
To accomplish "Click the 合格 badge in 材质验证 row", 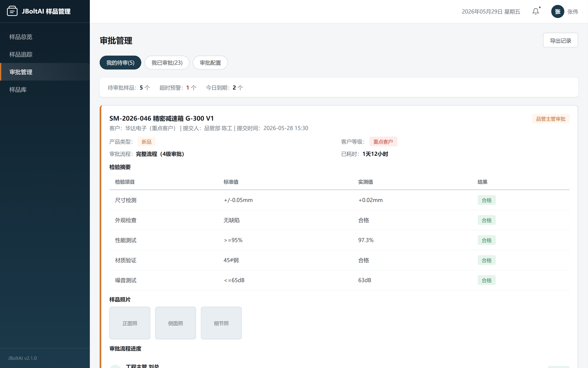I will tap(487, 260).
